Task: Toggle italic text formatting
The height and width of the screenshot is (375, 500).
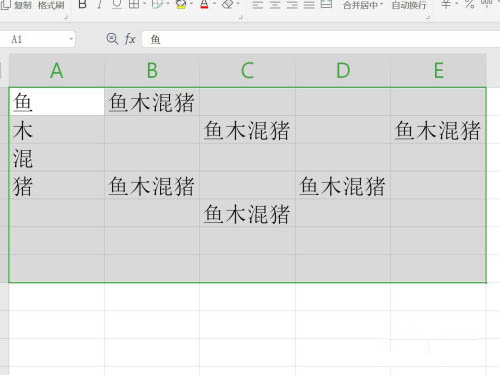Action: pos(100,4)
